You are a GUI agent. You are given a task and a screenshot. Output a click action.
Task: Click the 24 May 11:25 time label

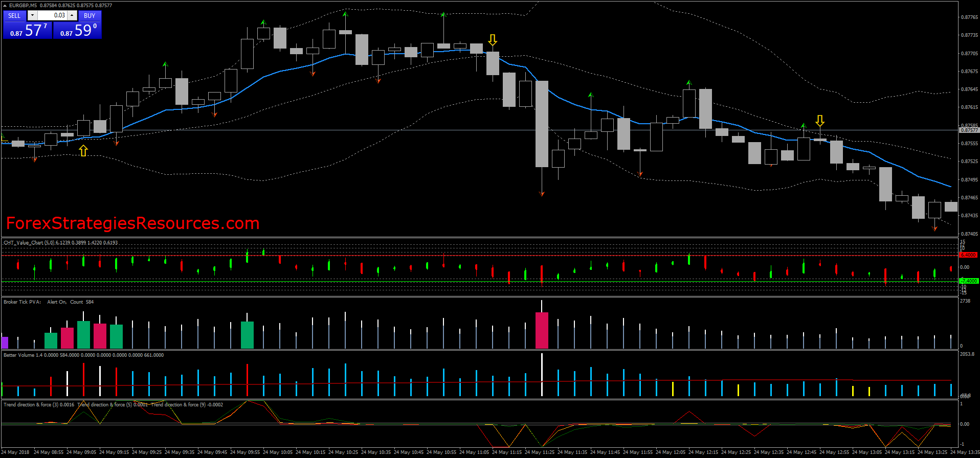tap(540, 452)
